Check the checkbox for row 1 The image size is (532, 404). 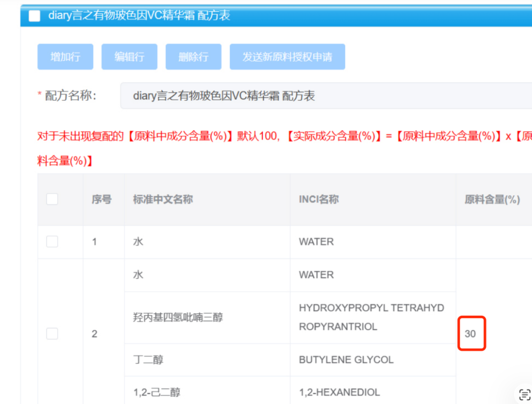click(x=52, y=242)
